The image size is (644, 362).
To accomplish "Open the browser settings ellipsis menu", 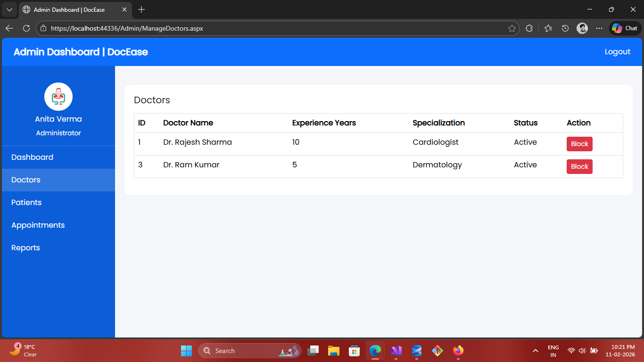I will (x=599, y=28).
